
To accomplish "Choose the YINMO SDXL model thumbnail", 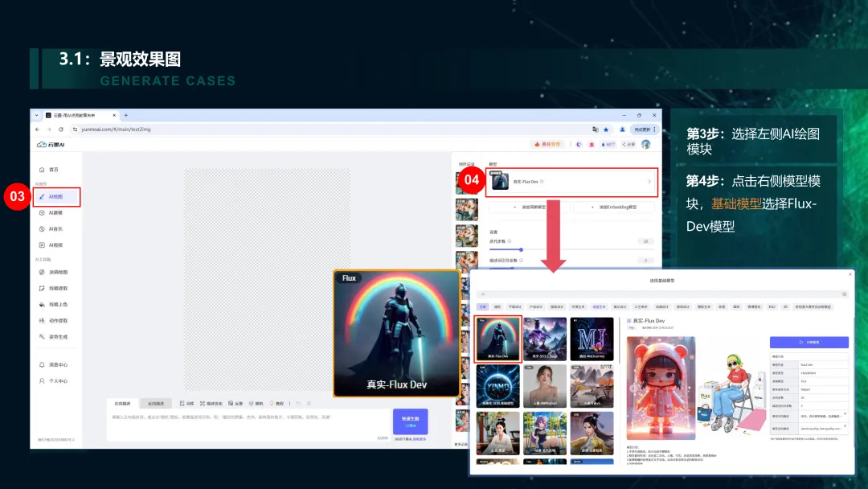I will [497, 386].
